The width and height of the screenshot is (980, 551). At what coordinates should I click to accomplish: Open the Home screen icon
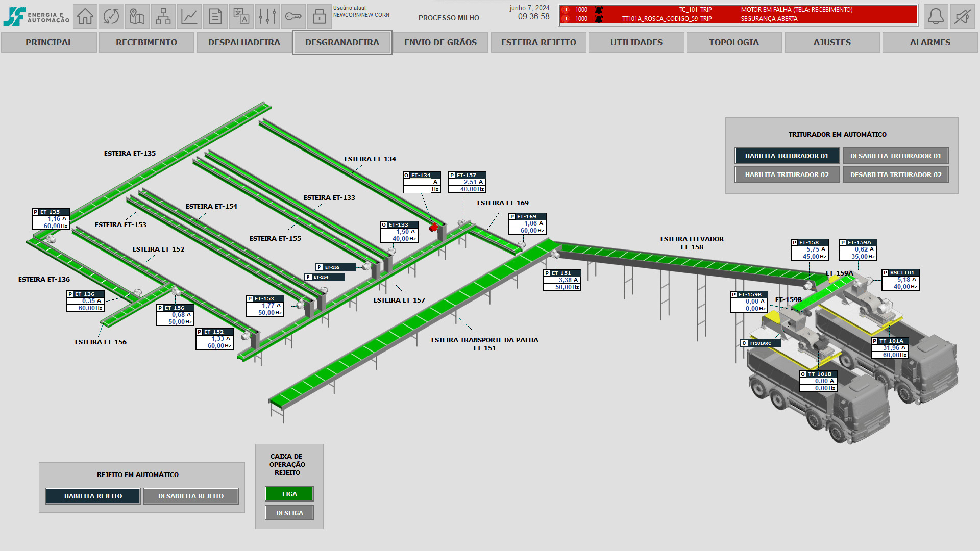85,16
